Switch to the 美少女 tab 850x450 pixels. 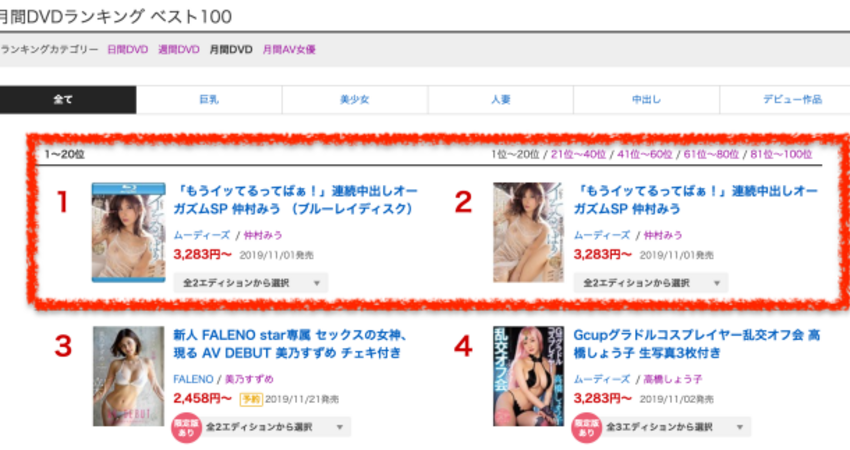355,99
